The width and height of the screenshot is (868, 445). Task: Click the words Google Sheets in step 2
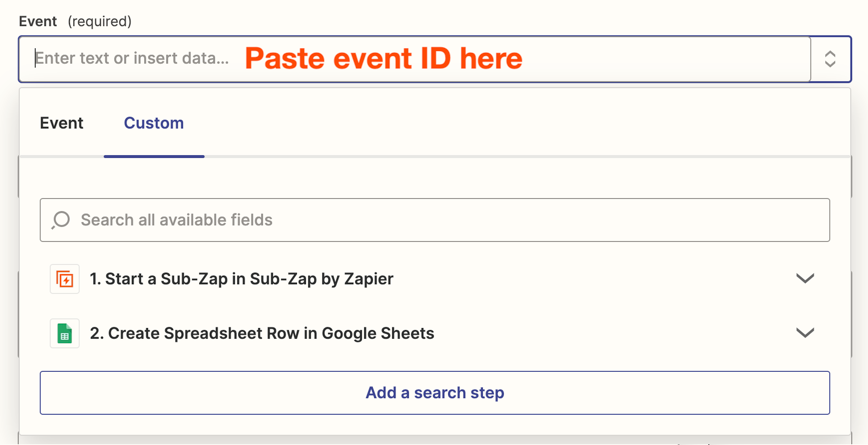tap(378, 333)
